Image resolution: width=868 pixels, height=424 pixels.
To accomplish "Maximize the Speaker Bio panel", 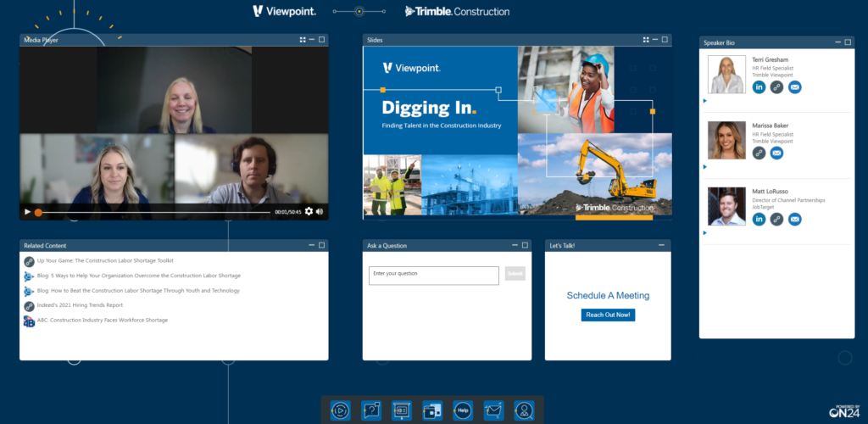I will point(848,42).
